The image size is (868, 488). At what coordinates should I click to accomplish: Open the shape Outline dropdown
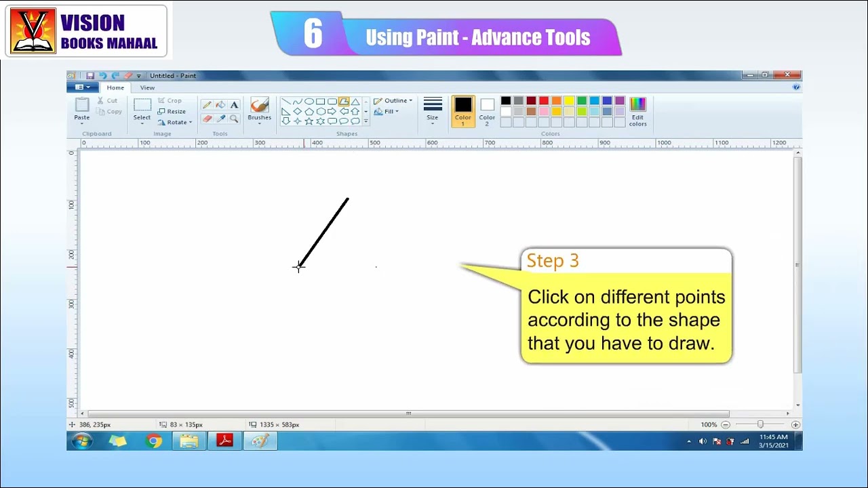[x=393, y=101]
